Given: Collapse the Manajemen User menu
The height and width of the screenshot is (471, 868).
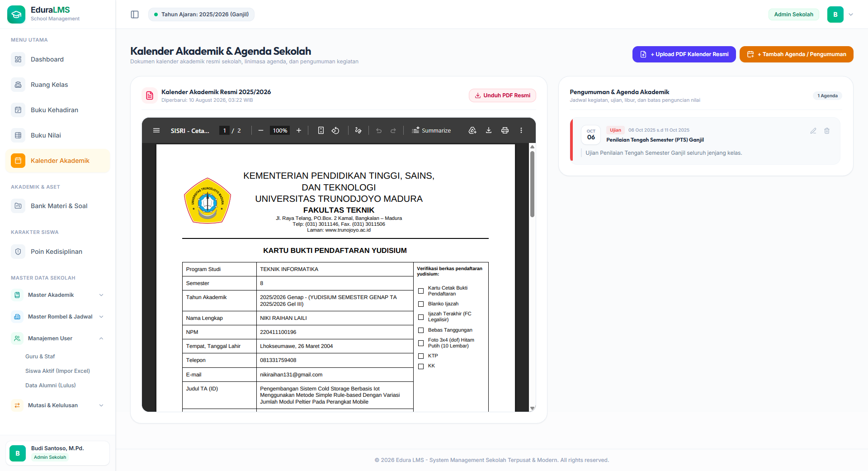Looking at the screenshot, I should pos(58,338).
